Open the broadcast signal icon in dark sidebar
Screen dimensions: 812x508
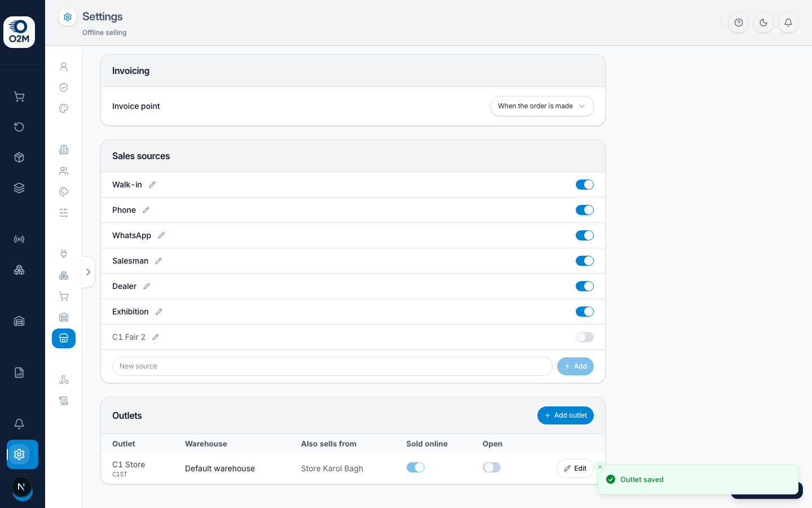(19, 239)
